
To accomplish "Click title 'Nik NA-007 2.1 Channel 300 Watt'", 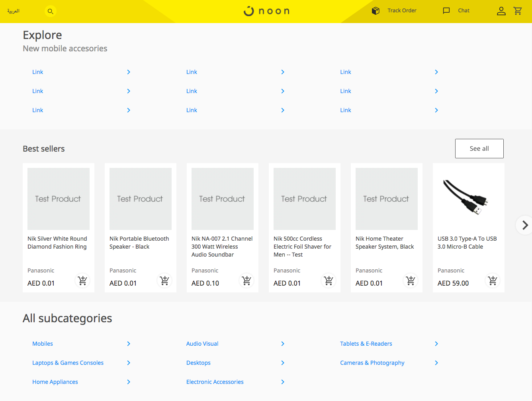I will pyautogui.click(x=222, y=247).
